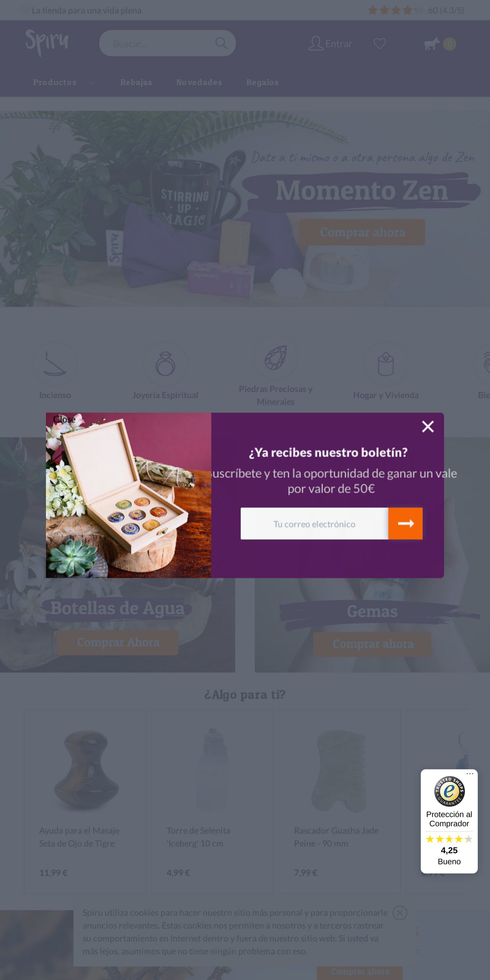Open Trusted Shops badge options menu
This screenshot has width=490, height=980.
point(470,774)
